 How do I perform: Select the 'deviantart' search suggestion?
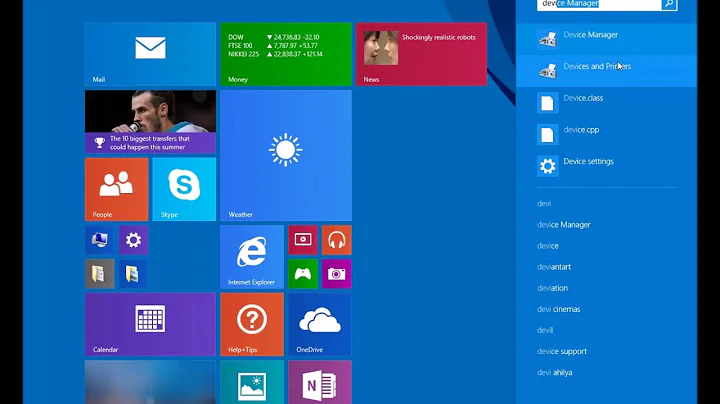[x=554, y=267]
